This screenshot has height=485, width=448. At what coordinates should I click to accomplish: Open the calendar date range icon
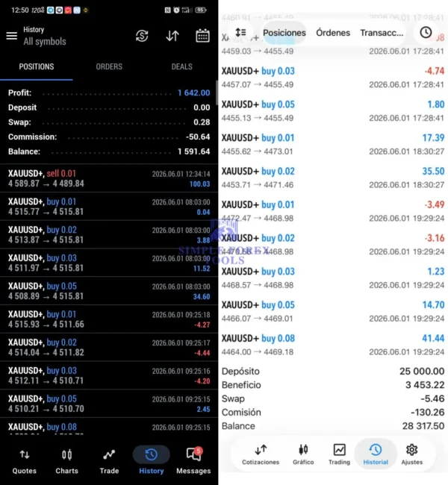point(202,36)
